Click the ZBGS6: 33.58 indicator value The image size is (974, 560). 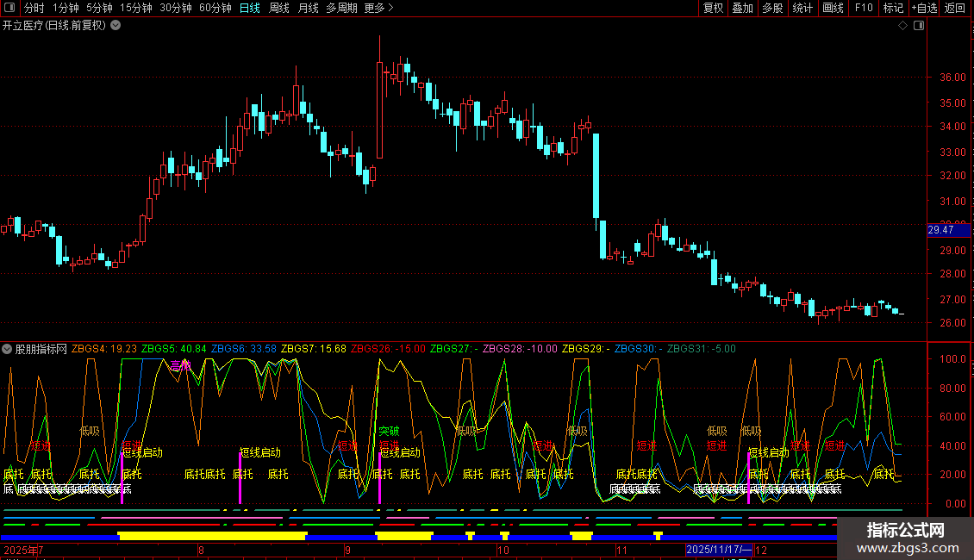tap(243, 349)
